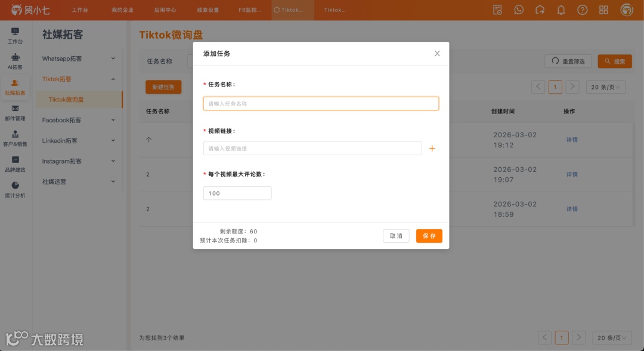Select page 1 in top pagination
Screen dimensions: 644x351
pyautogui.click(x=555, y=87)
